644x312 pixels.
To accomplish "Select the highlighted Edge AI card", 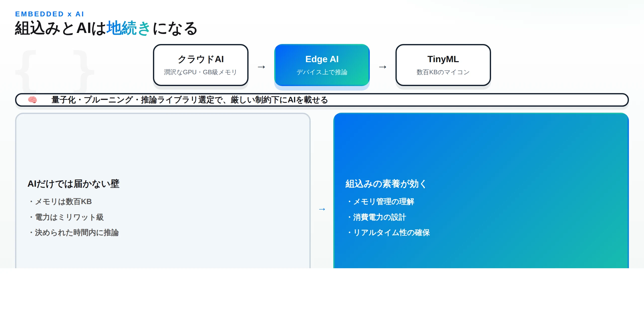I will 322,65.
